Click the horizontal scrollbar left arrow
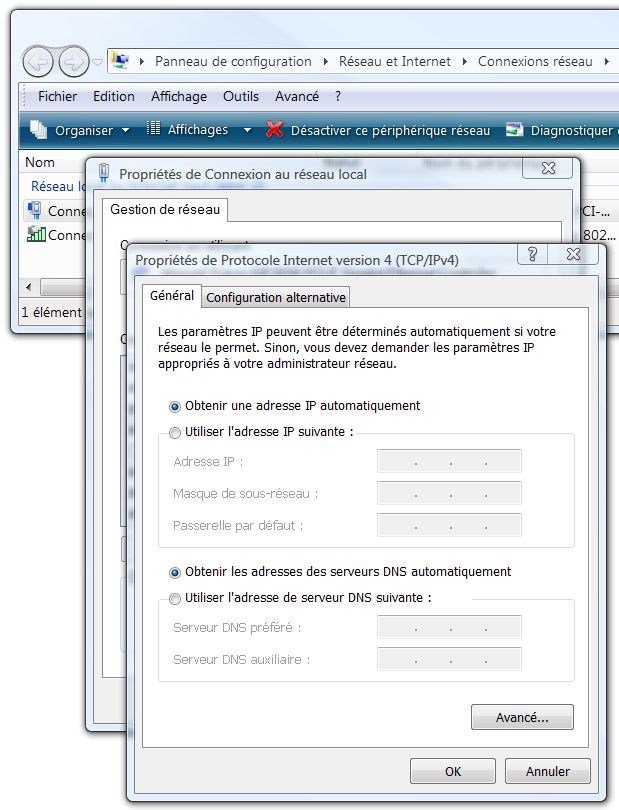The height and width of the screenshot is (810, 619). 28,287
